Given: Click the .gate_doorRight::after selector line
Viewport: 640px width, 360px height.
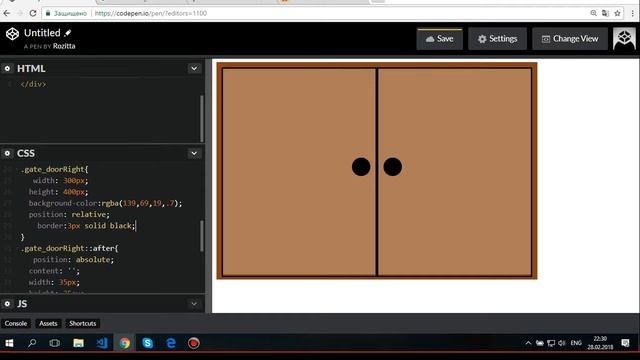Looking at the screenshot, I should (x=70, y=249).
